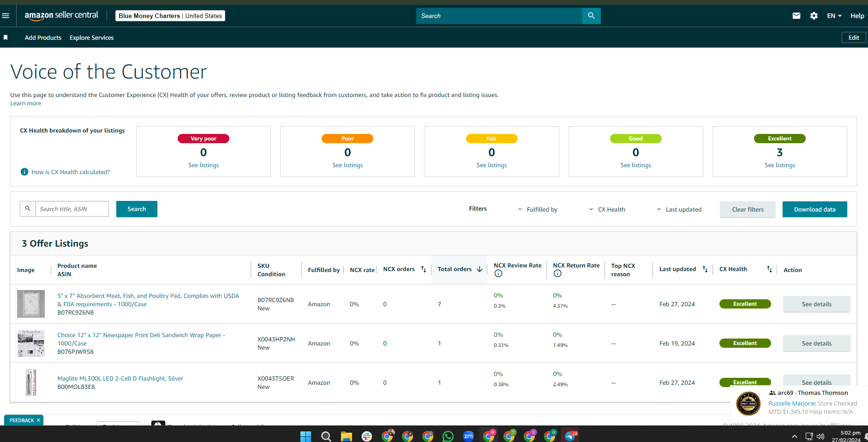Open Telegram from the taskbar
This screenshot has height=442, width=868.
570,436
